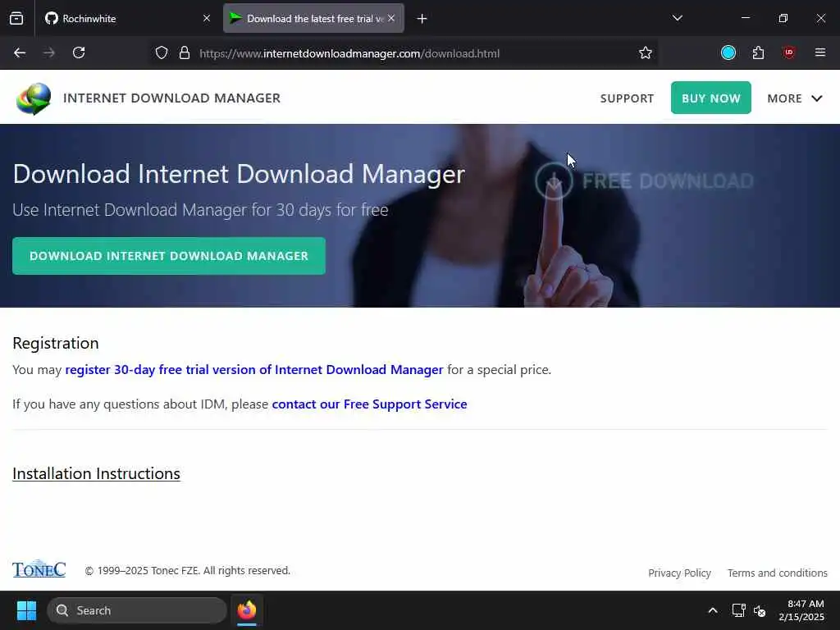Screen dimensions: 840x630
Task: Click the Registration heading
Action: pyautogui.click(x=56, y=343)
